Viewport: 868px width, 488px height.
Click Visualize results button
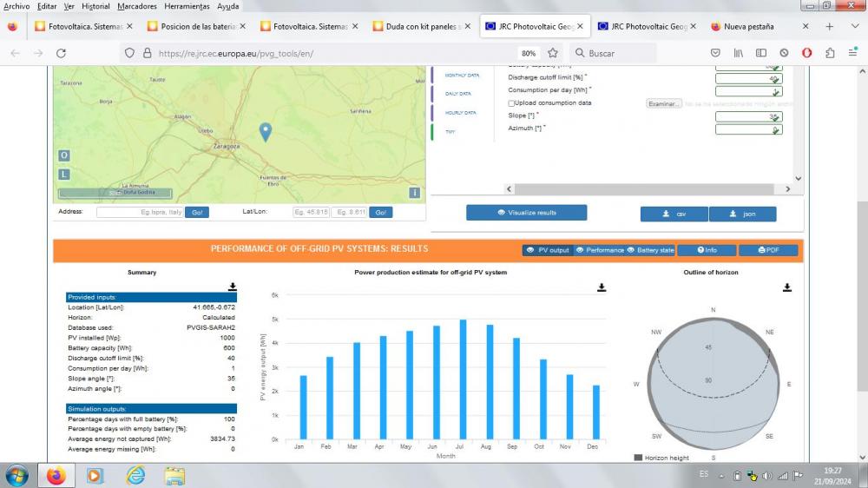pyautogui.click(x=527, y=213)
